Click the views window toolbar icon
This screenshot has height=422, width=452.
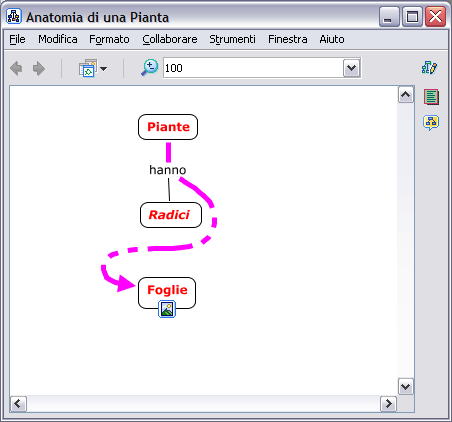tap(88, 68)
